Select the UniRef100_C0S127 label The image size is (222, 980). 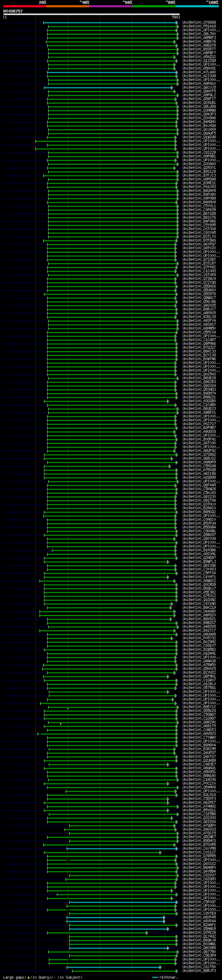[199, 852]
